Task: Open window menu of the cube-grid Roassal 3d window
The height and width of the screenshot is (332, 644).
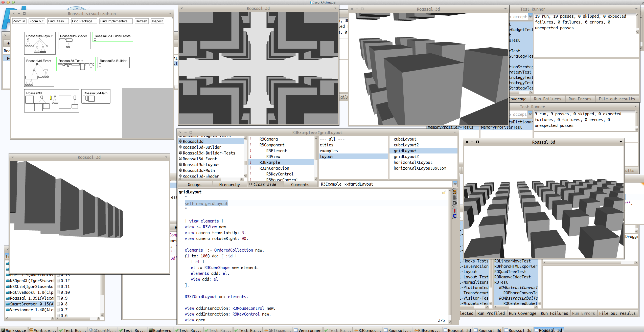Action: 620,142
